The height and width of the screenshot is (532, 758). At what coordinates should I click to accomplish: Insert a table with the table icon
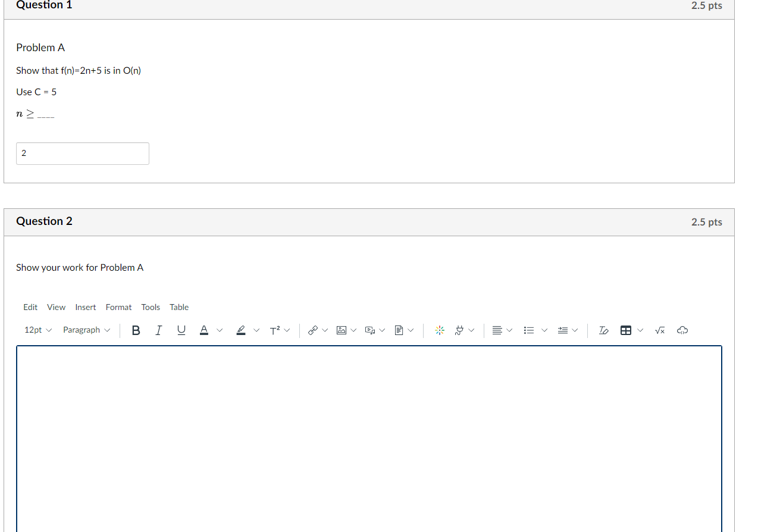pos(626,330)
